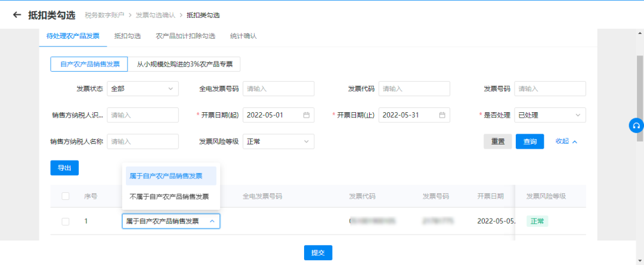This screenshot has height=265, width=644.
Task: Click the 发票号码 input field
Action: [550, 89]
